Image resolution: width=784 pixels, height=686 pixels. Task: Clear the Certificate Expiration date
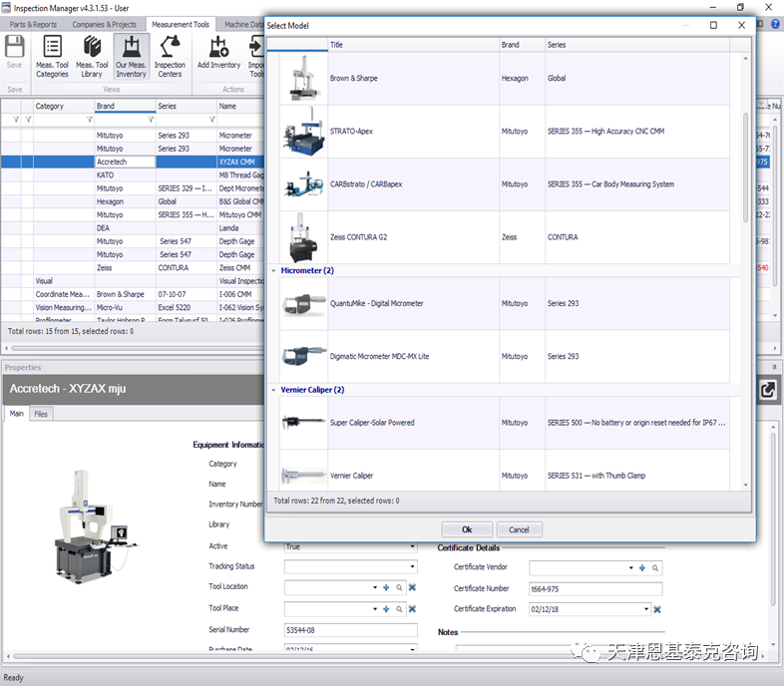657,609
